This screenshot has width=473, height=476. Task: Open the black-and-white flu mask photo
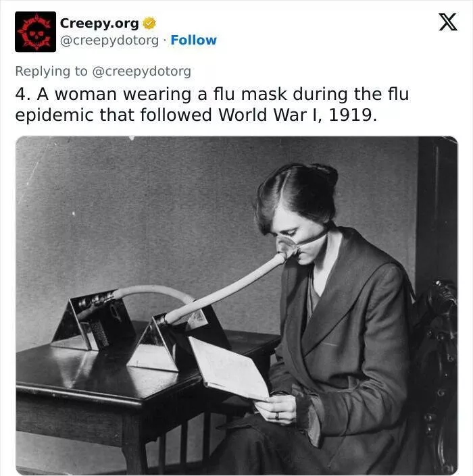(236, 305)
